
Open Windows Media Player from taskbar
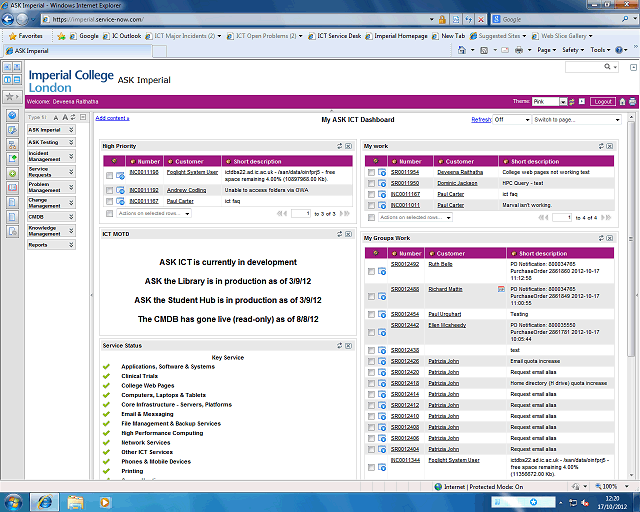(x=105, y=500)
